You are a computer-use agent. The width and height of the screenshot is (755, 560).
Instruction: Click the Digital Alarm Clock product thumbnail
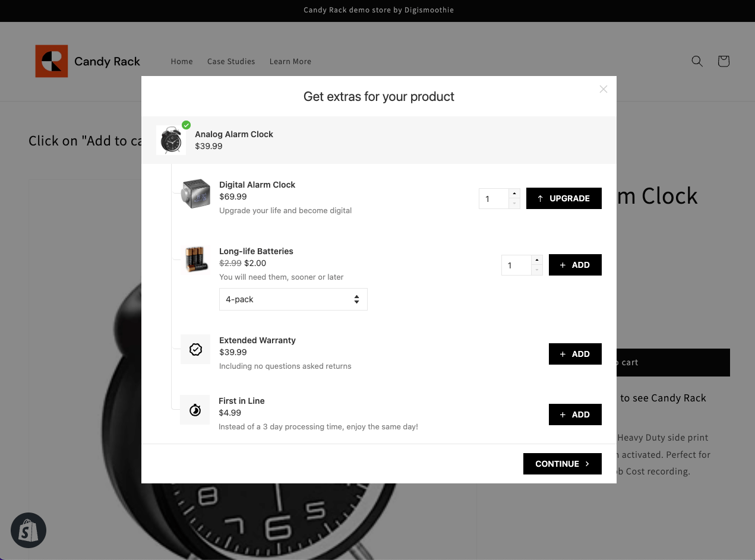[195, 194]
